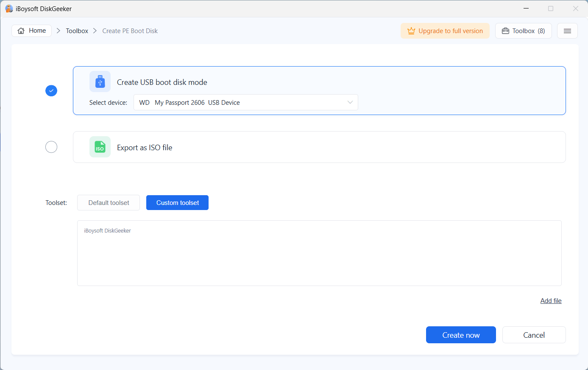588x370 pixels.
Task: Select Create USB boot disk mode radio
Action: 51,90
